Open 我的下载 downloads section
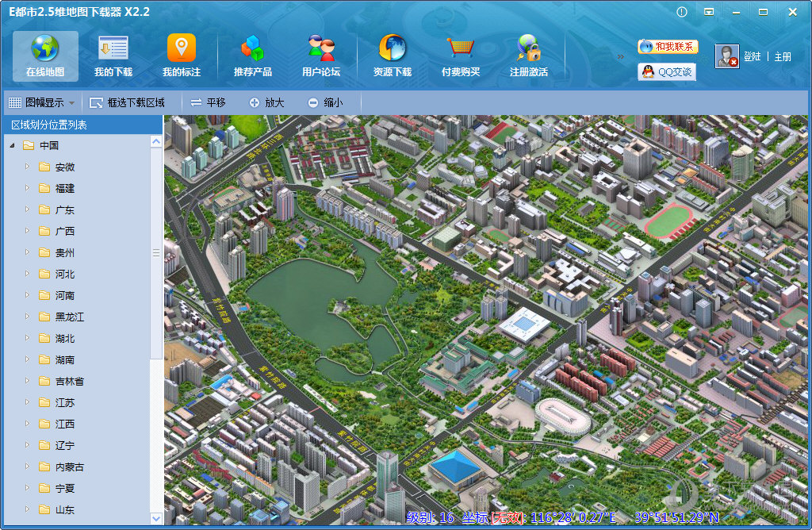Image resolution: width=812 pixels, height=530 pixels. [x=113, y=56]
